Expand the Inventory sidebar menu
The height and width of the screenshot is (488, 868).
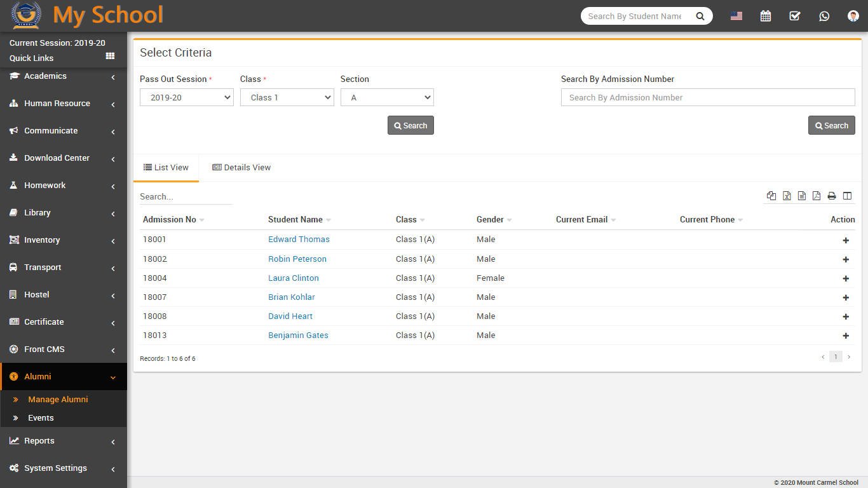(64, 240)
